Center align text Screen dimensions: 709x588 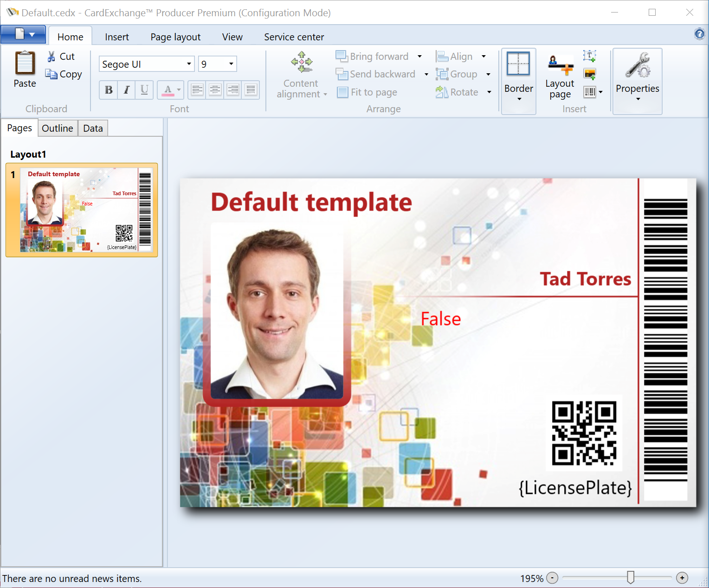pyautogui.click(x=215, y=90)
